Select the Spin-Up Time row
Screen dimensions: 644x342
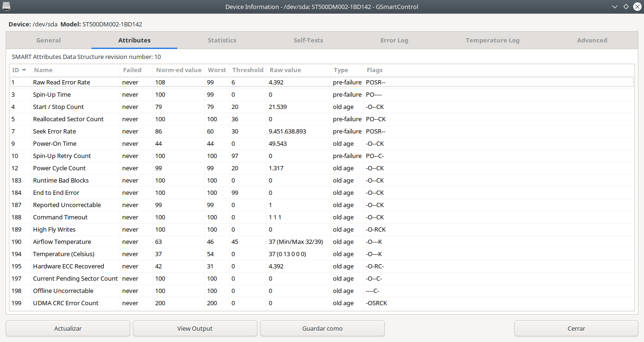click(322, 94)
